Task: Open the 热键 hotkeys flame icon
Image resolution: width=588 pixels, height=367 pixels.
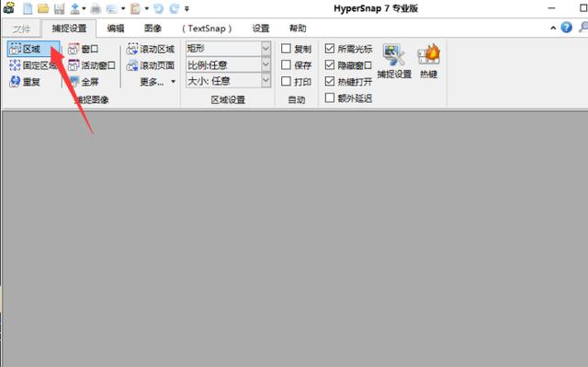Action: (x=429, y=61)
